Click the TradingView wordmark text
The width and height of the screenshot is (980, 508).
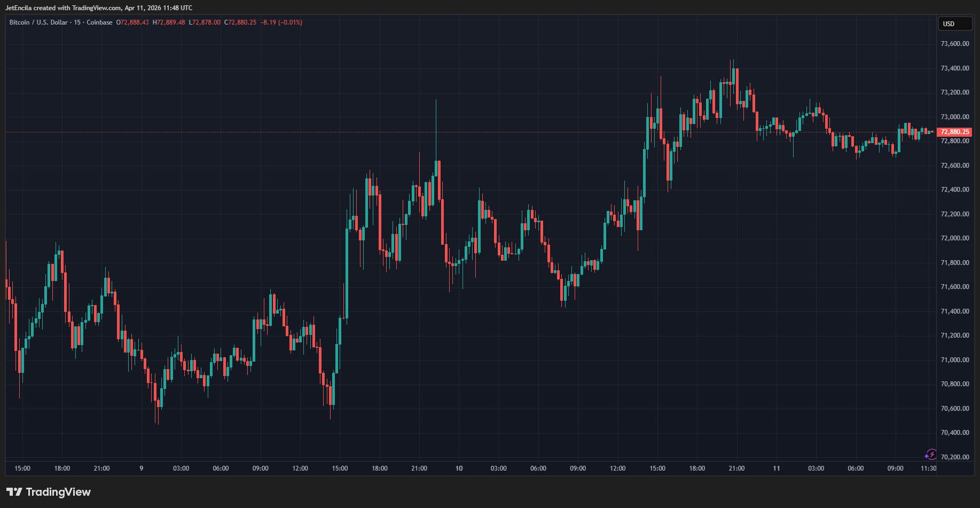coord(58,492)
